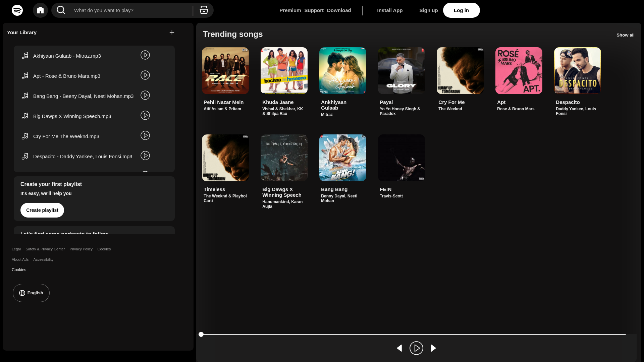Open Pehli Nazar Mein album cover

click(225, 71)
